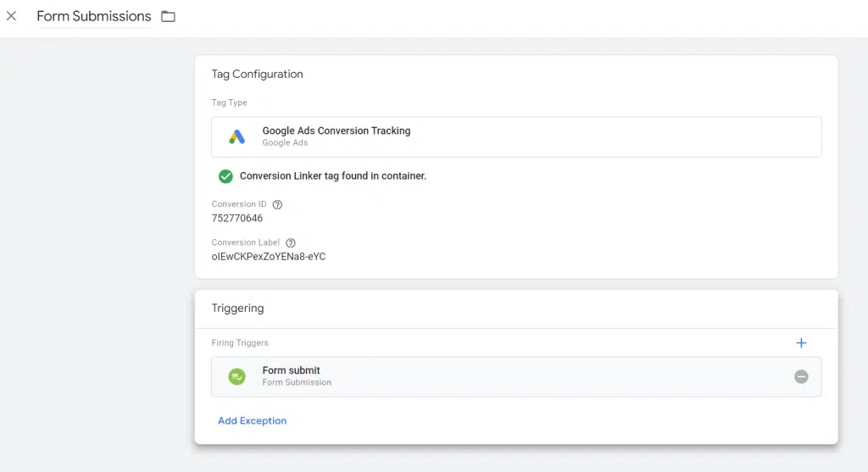
Task: Close the Form Submissions tag editor
Action: [x=12, y=16]
